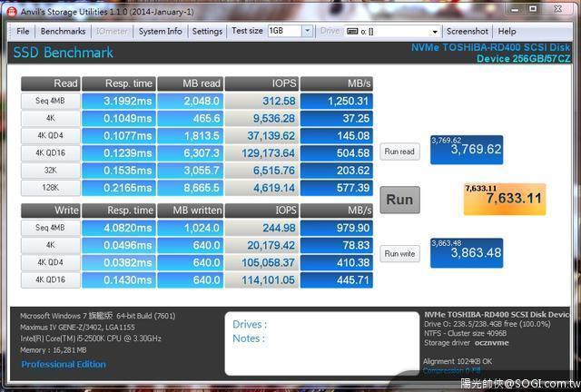Expand the Test size 1GB dropdown

click(307, 31)
